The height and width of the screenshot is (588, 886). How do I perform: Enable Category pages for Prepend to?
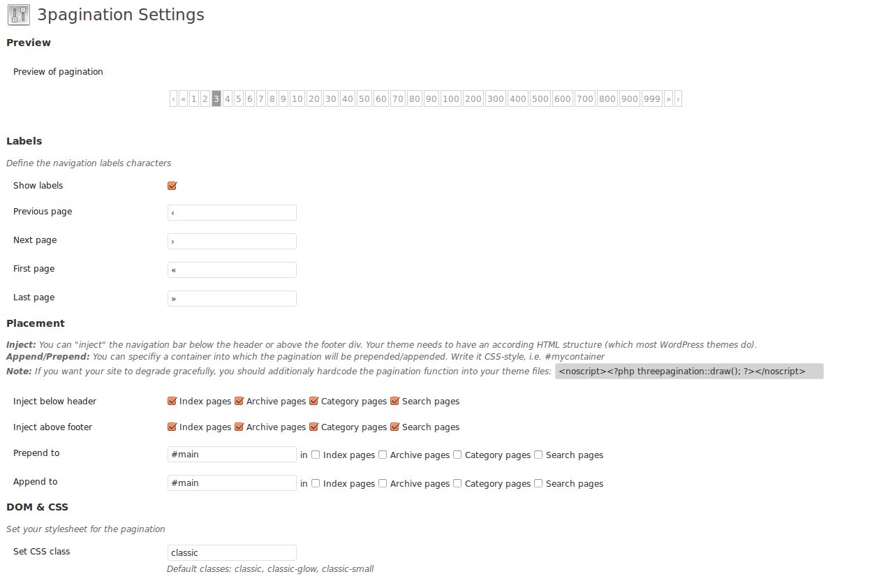coord(457,455)
